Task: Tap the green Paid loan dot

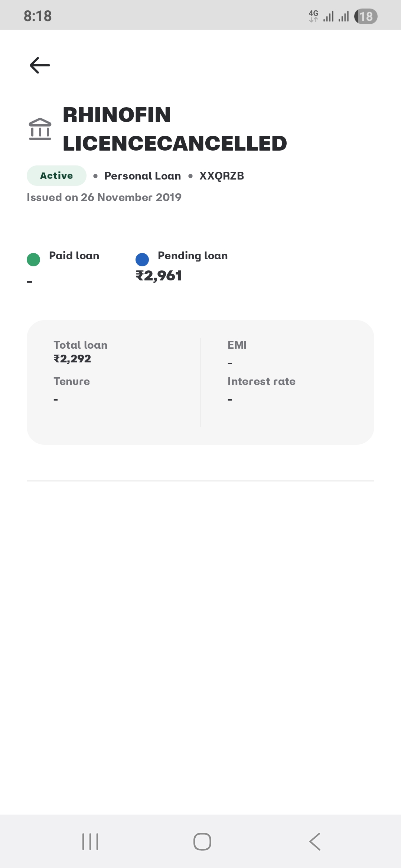Action: [x=33, y=260]
